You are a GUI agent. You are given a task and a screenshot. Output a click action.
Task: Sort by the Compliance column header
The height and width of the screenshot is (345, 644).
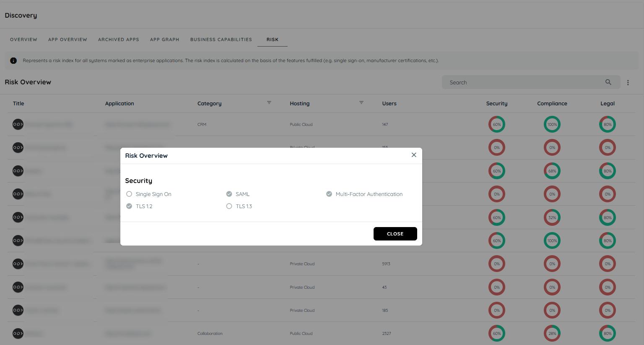(x=552, y=103)
